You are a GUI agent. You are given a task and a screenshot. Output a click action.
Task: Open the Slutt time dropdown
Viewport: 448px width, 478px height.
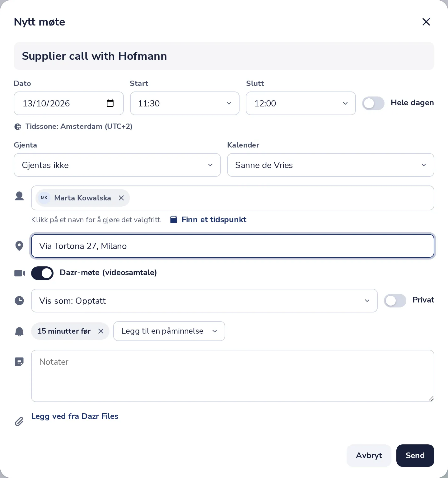click(x=301, y=103)
